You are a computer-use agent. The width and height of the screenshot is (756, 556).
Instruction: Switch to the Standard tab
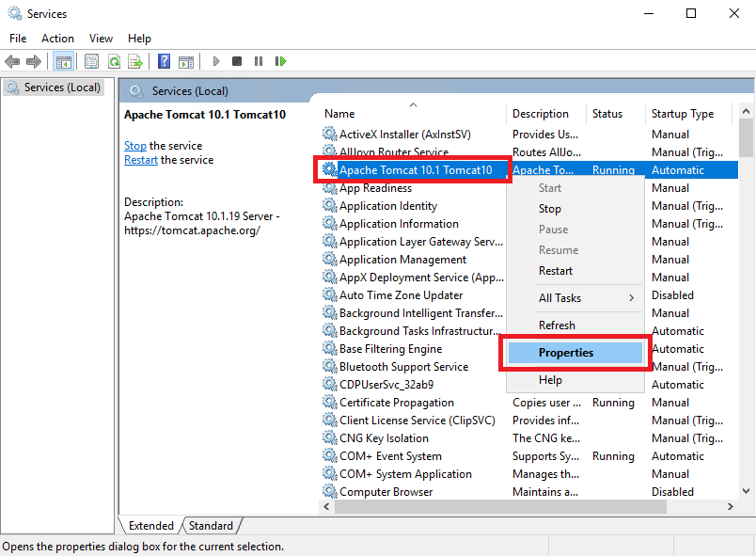click(x=211, y=526)
